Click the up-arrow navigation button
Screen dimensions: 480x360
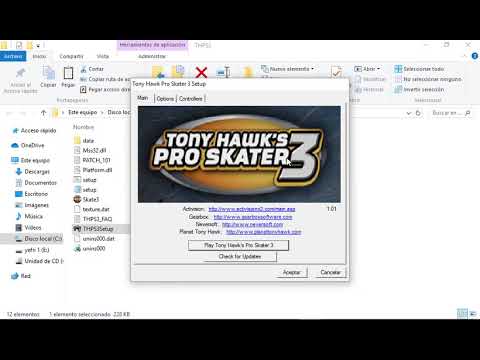pos(43,113)
